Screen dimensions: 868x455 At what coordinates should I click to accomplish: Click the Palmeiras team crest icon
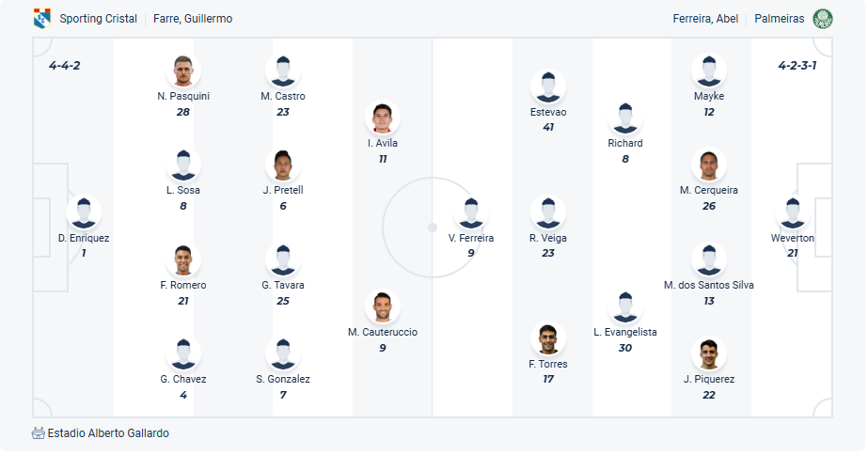click(823, 18)
